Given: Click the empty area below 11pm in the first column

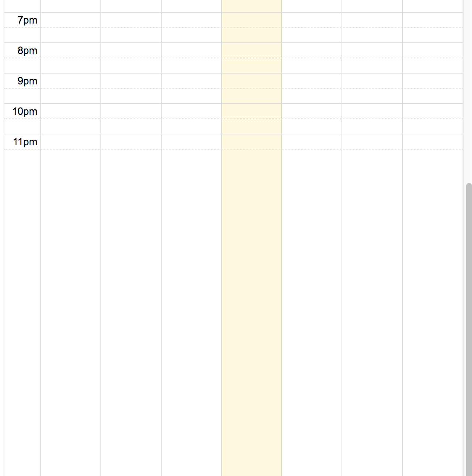Looking at the screenshot, I should pos(70,254).
